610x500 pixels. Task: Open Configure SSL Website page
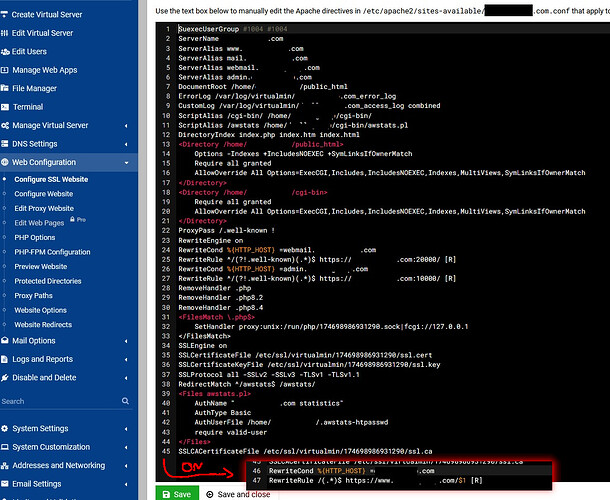51,179
